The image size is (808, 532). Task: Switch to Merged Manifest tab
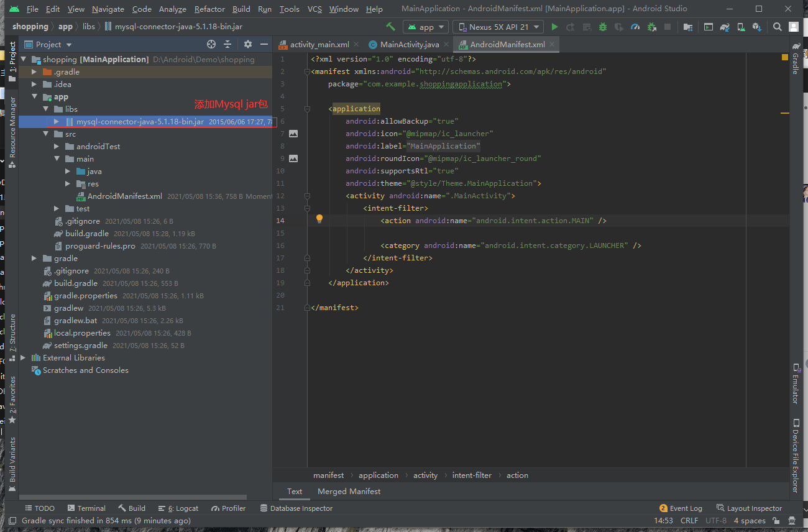pyautogui.click(x=349, y=491)
